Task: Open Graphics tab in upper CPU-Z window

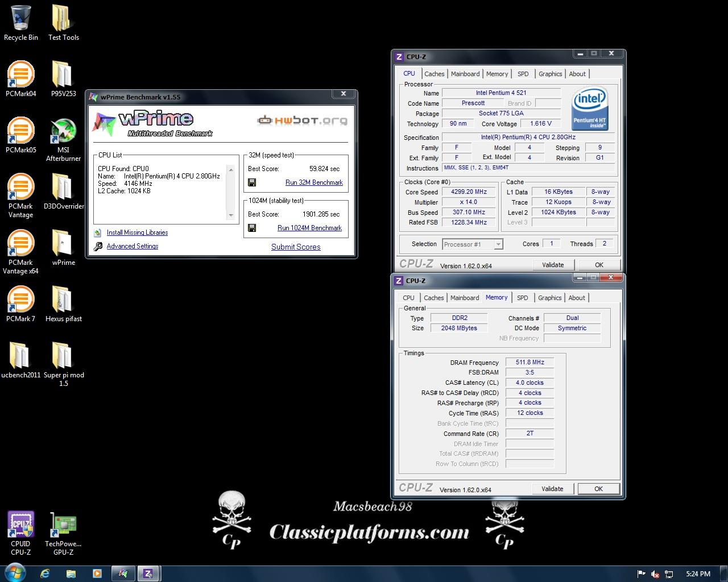Action: [x=551, y=74]
